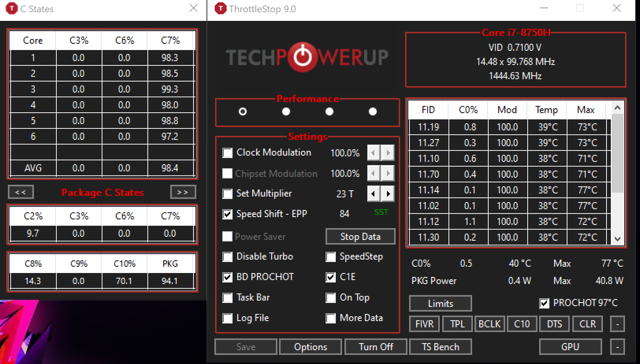Select the third Performance profile radio button

pos(329,112)
